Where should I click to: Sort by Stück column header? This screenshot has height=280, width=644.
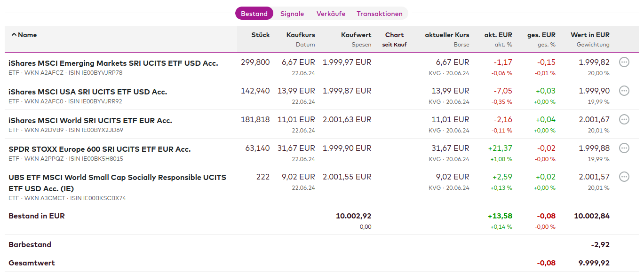pyautogui.click(x=260, y=35)
